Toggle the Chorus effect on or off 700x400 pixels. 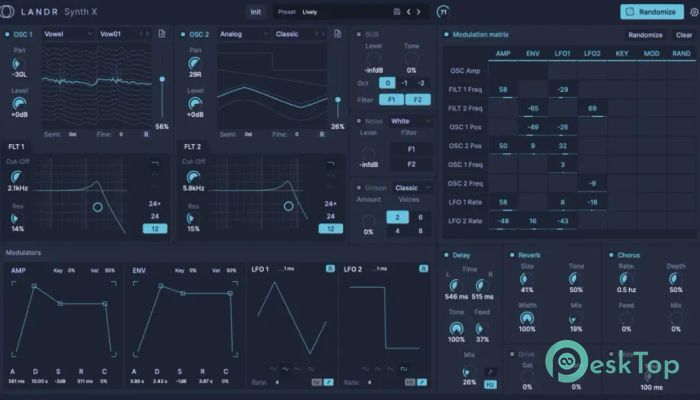coord(609,255)
